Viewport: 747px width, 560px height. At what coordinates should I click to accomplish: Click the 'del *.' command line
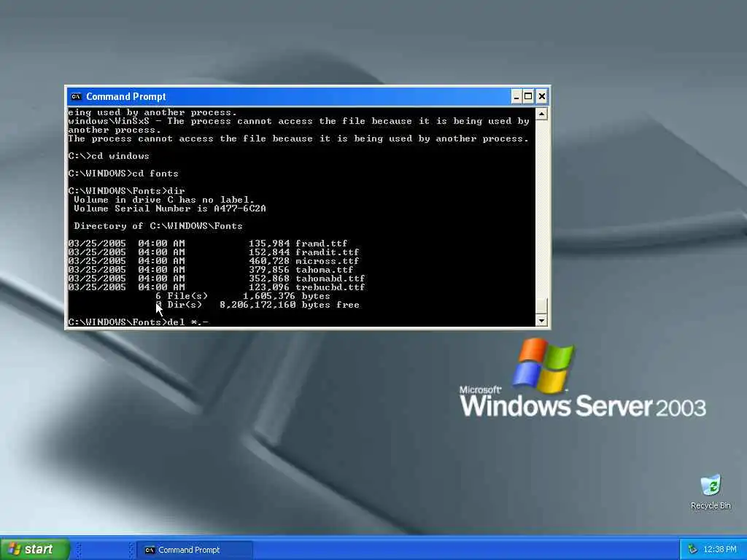[x=138, y=322]
